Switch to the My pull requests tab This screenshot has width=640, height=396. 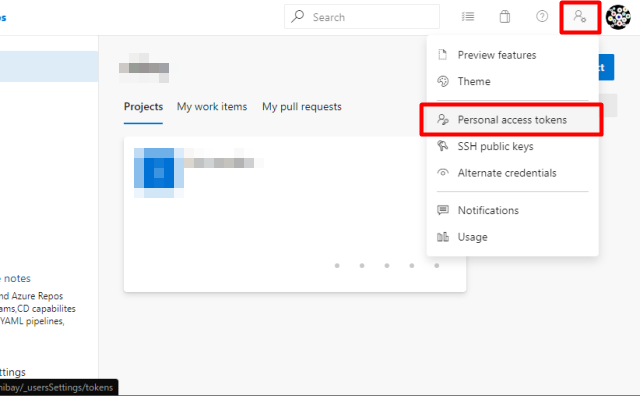[302, 107]
